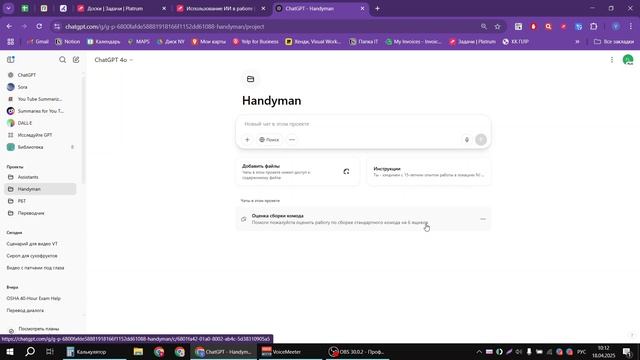This screenshot has width=640, height=360.
Task: Open the three-dot menu near profile avatar
Action: coord(611,60)
